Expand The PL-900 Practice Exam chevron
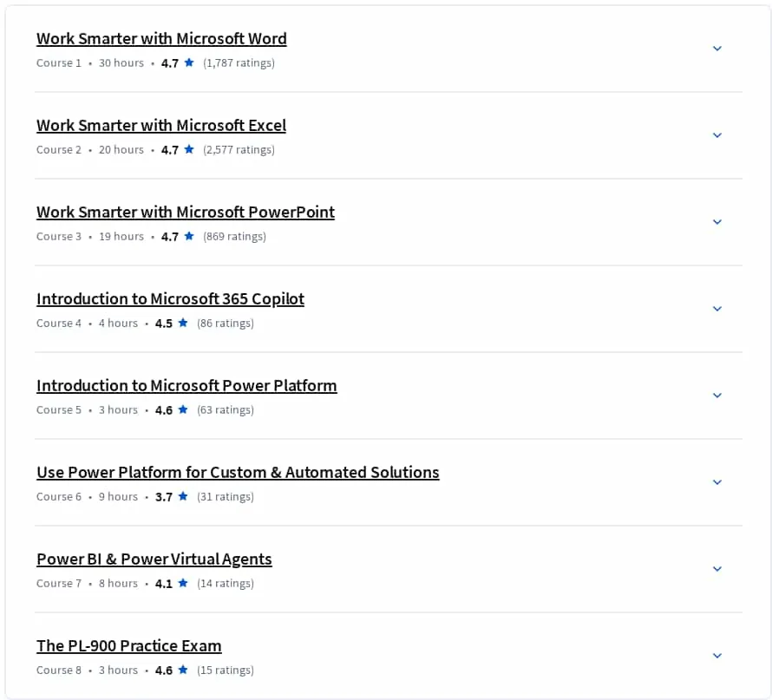Viewport: 772px width, 700px height. point(716,655)
